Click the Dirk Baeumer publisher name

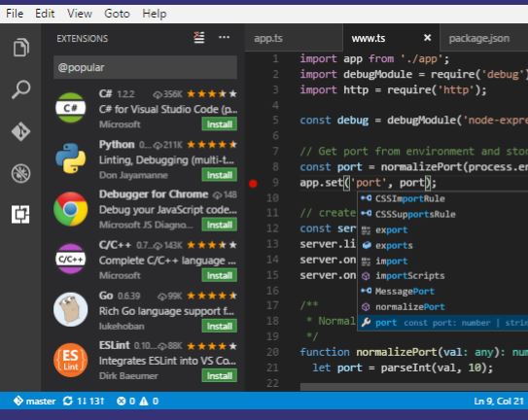tap(128, 375)
